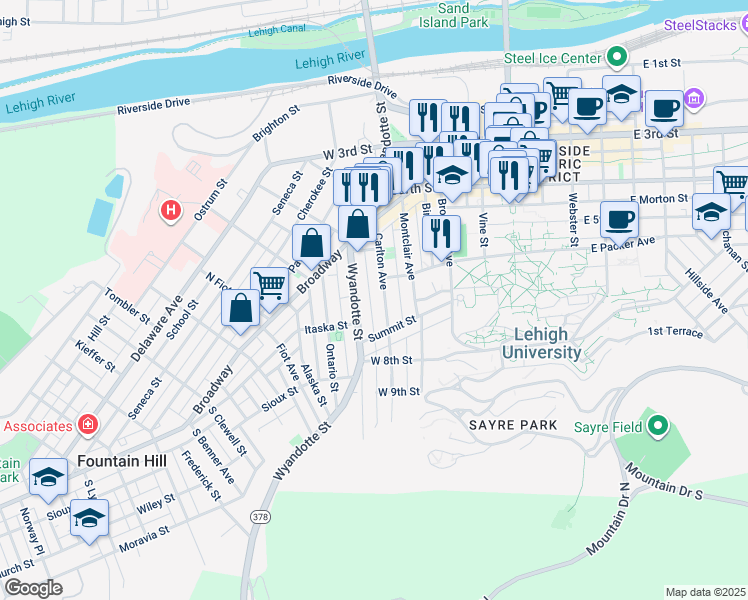Click the W 9th St label
This screenshot has width=748, height=600.
pyautogui.click(x=399, y=392)
